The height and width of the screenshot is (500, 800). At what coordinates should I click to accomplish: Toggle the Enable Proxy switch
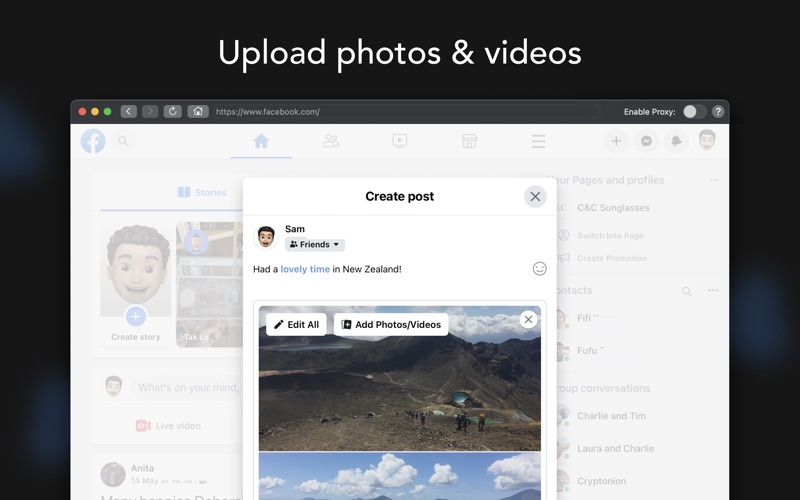pos(694,112)
